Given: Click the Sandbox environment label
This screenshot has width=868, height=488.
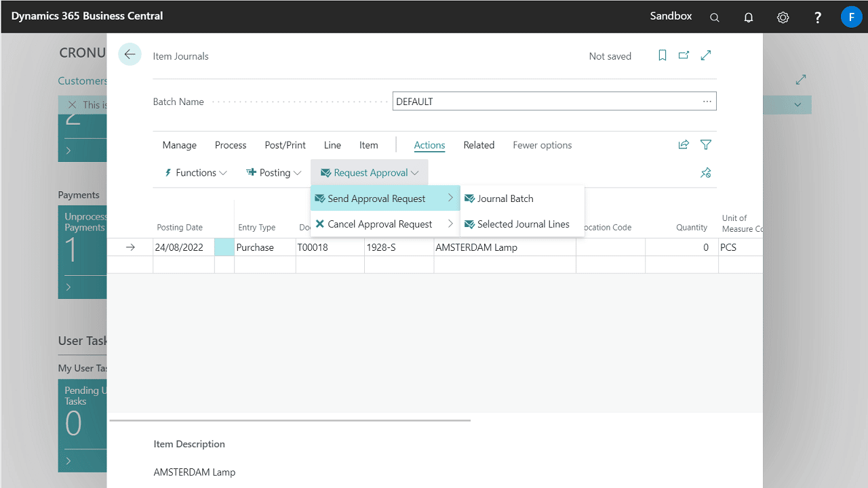Looking at the screenshot, I should tap(671, 16).
